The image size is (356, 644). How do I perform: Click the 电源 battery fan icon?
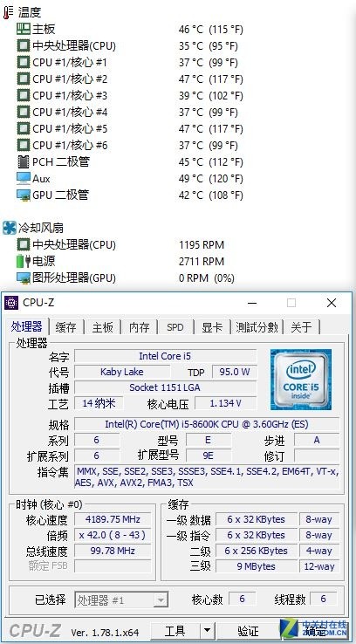click(x=24, y=261)
